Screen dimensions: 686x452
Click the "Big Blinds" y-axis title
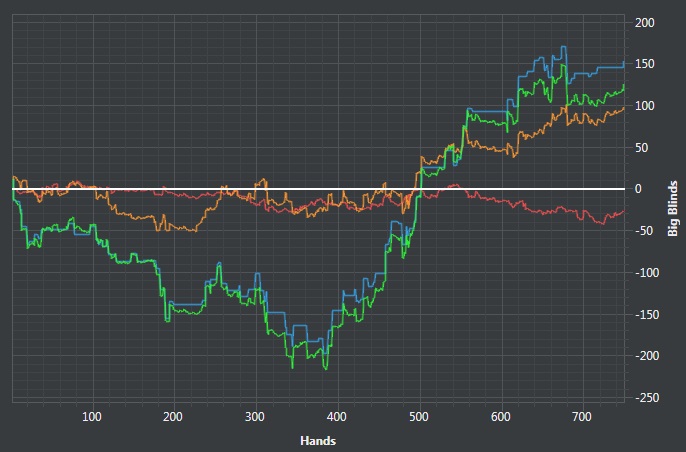[x=672, y=209]
